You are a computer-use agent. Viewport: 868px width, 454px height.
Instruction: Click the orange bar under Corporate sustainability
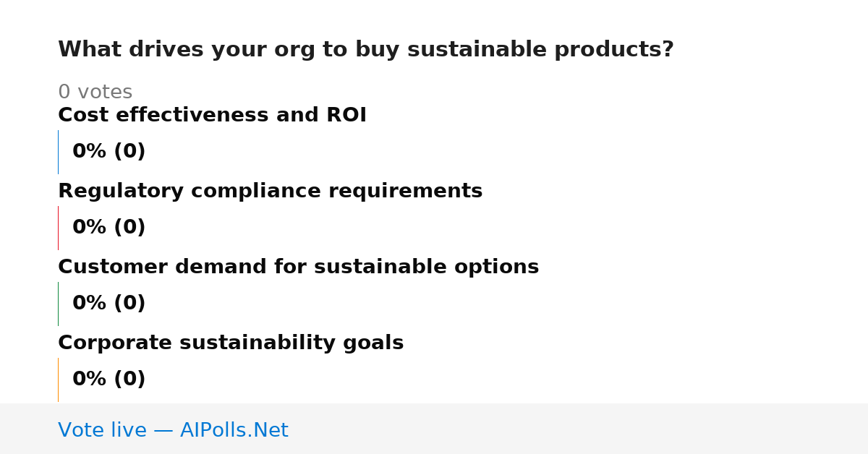click(58, 380)
